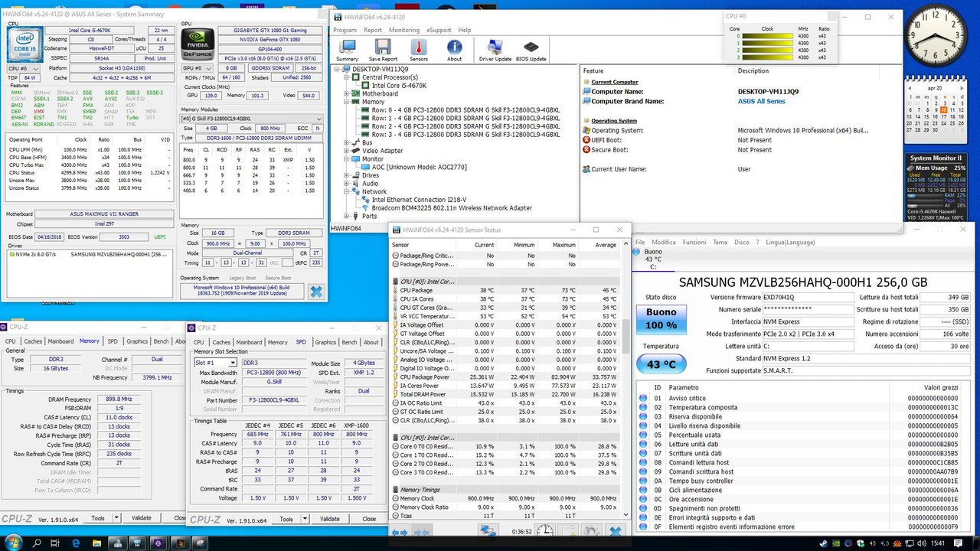Open HWiNFO64 Program menu
Image resolution: width=980 pixels, height=551 pixels.
click(x=345, y=30)
